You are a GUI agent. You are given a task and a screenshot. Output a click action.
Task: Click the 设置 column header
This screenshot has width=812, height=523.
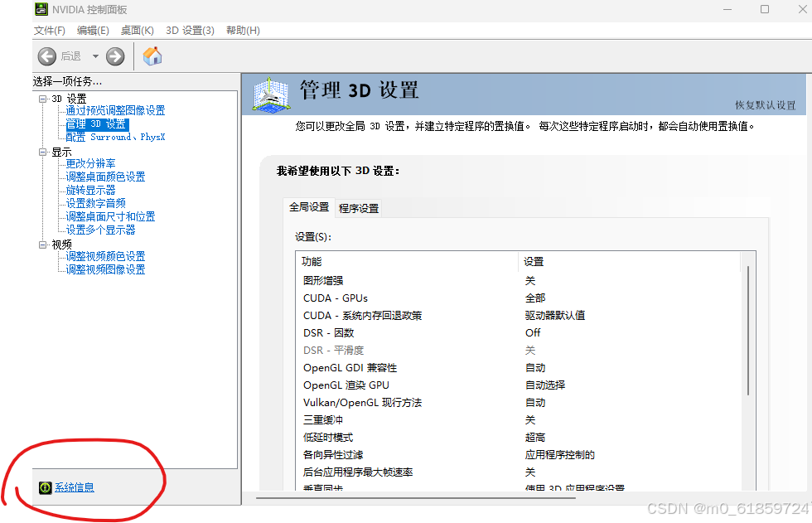point(629,262)
